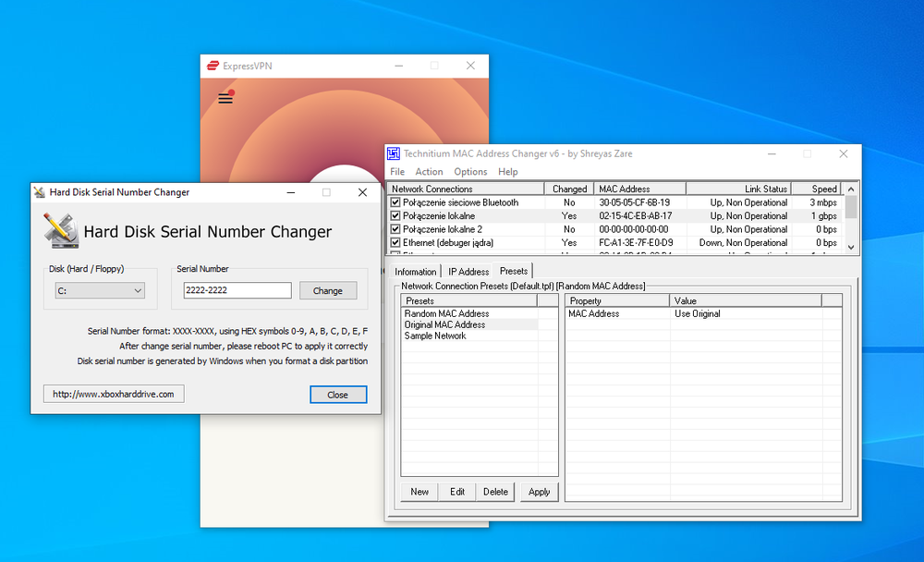Click MAC address 02-15-4C-EB-AB-17 cell
This screenshot has height=562, width=924.
click(636, 216)
